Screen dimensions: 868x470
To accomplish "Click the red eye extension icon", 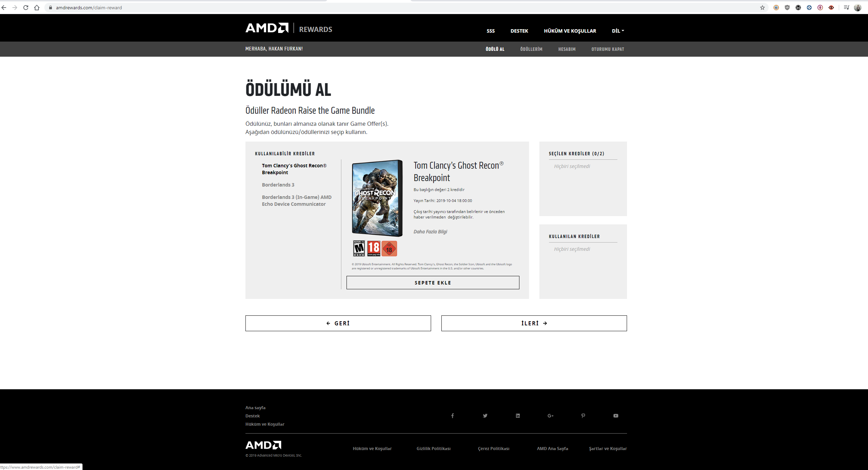I will click(x=831, y=8).
